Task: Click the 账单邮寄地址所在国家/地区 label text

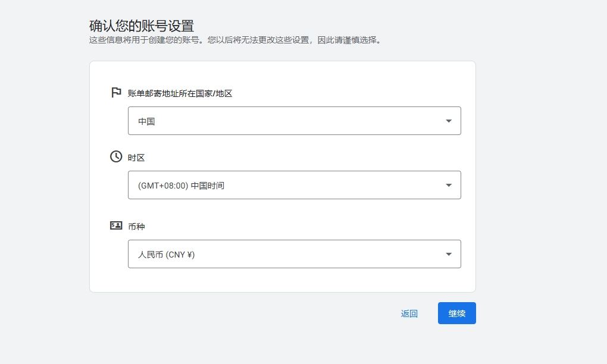Action: [180, 93]
